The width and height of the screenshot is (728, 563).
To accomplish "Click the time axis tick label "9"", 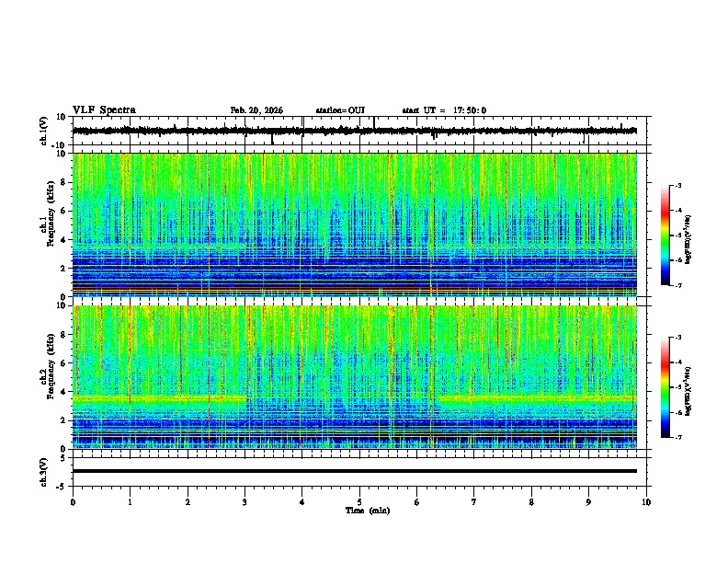I will pos(588,502).
